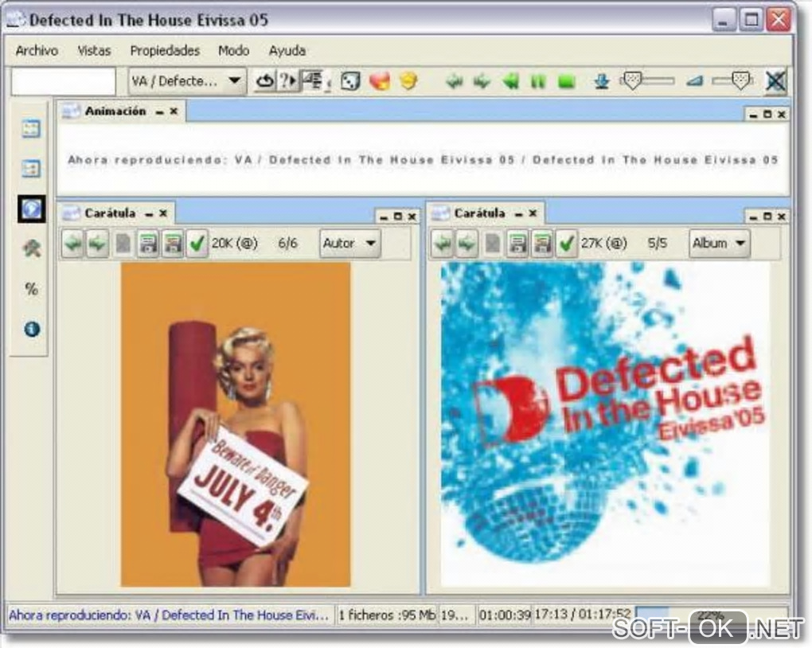
Task: Open the Vistas menu
Action: [94, 51]
